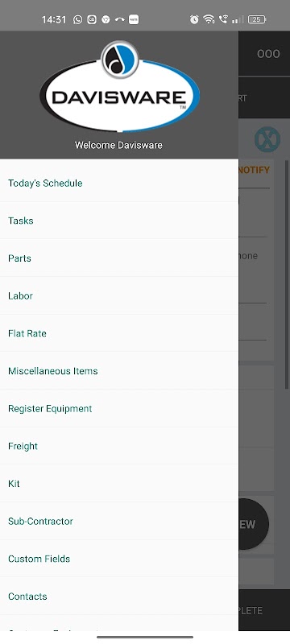Open the three-dot overflow menu
This screenshot has width=290, height=644.
point(268,54)
